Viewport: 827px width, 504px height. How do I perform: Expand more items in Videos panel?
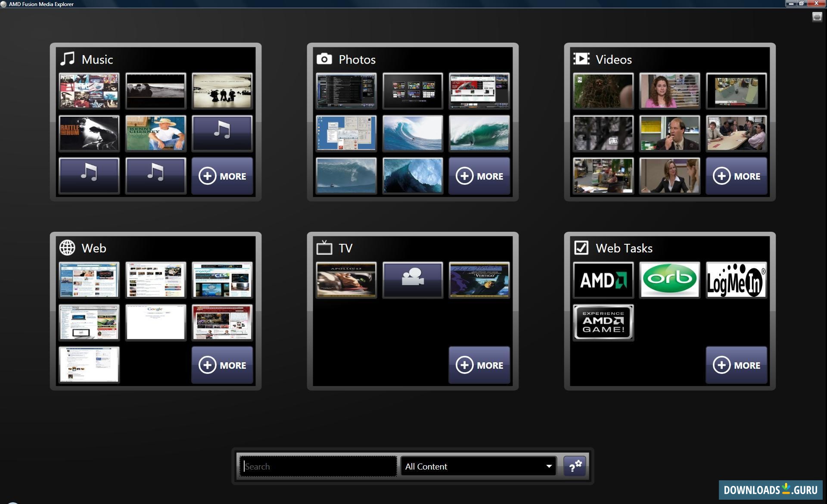click(736, 176)
